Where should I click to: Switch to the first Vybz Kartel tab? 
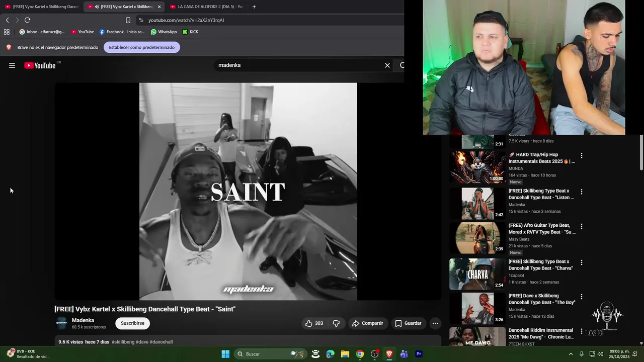(x=42, y=7)
